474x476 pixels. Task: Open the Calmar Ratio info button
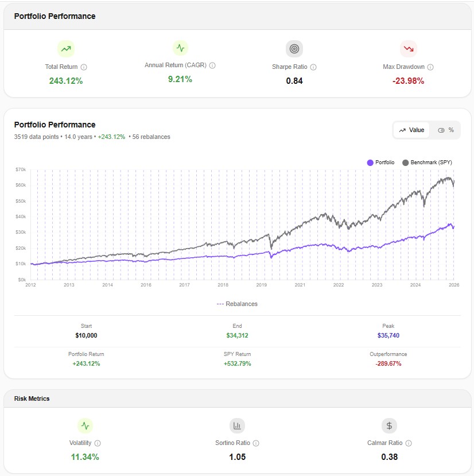(x=407, y=443)
